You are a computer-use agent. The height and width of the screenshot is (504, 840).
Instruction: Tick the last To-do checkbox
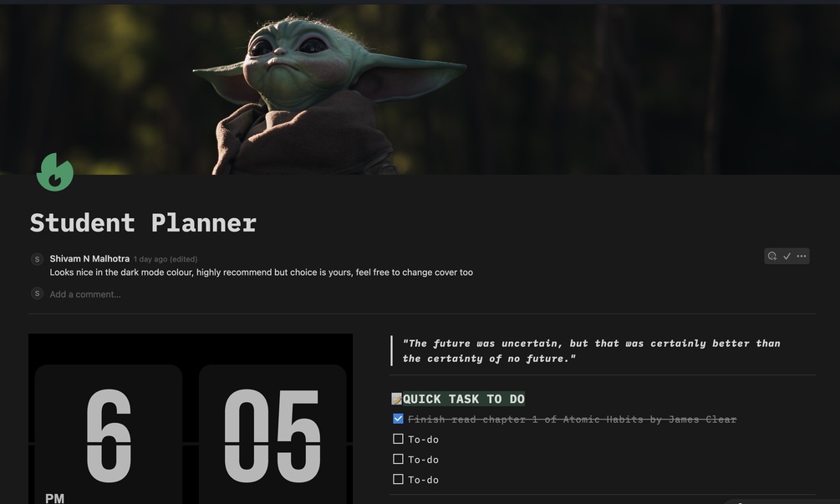pos(398,480)
